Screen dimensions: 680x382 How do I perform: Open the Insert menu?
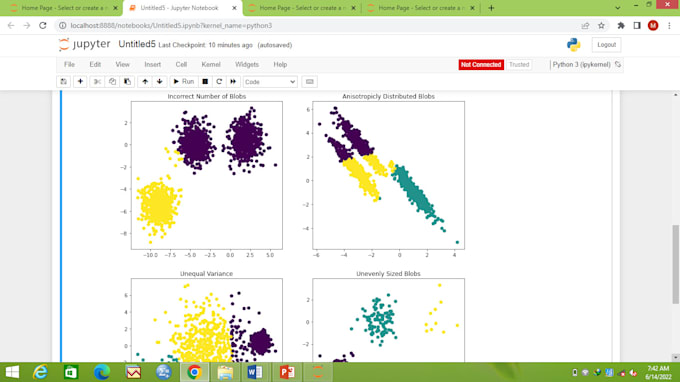coord(153,65)
